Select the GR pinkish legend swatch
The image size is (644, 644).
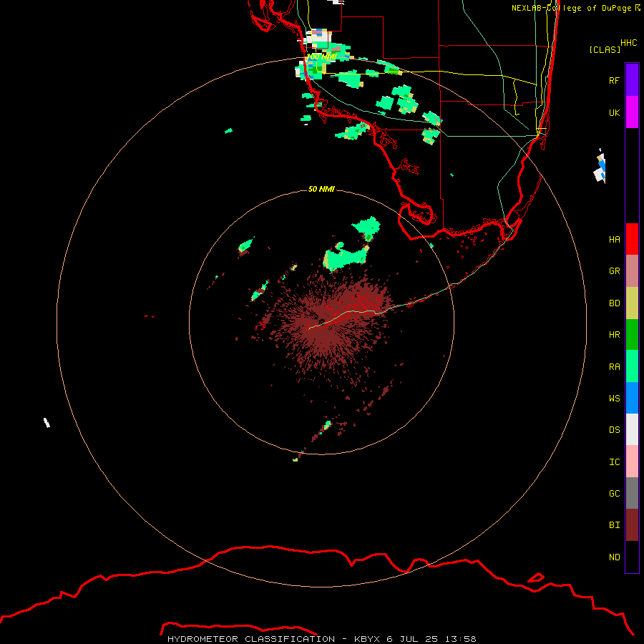coord(632,271)
